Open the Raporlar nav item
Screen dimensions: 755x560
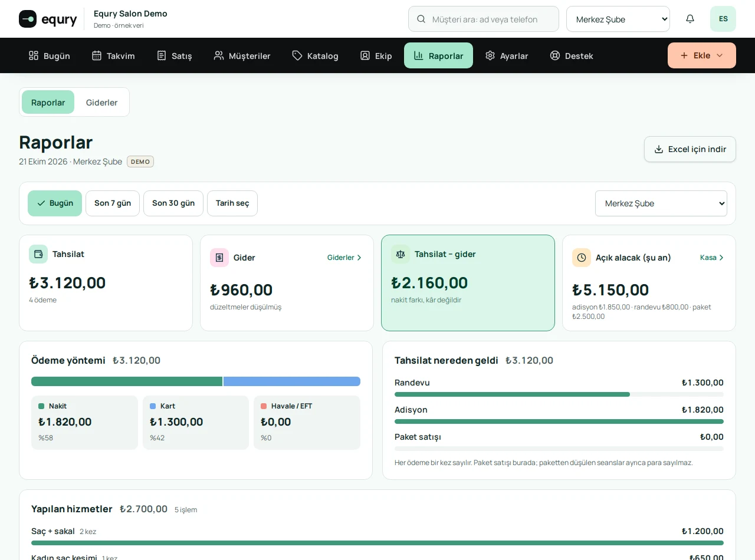(438, 55)
